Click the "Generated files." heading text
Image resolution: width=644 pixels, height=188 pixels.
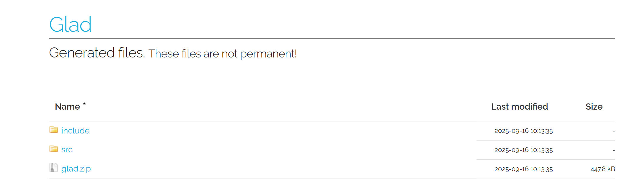[x=97, y=53]
